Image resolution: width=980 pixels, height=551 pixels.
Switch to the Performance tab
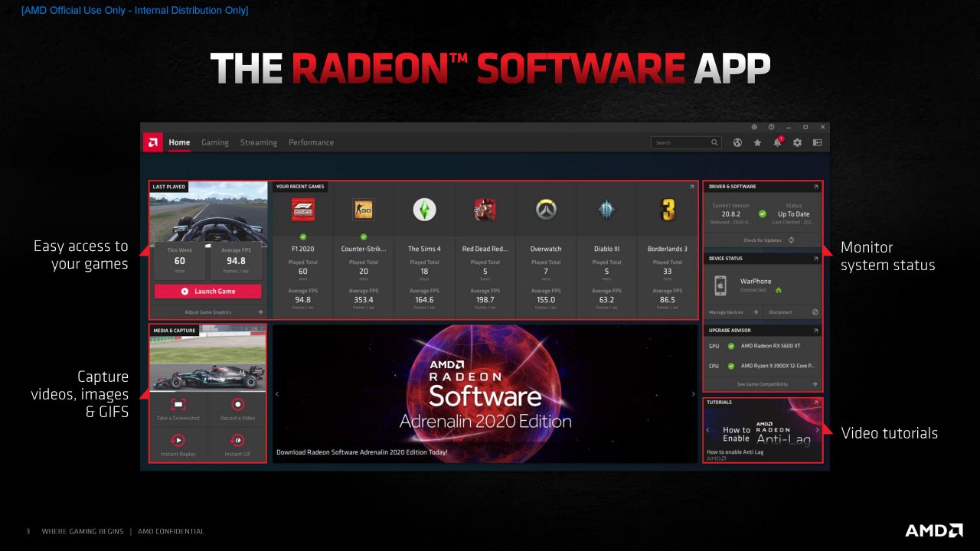pos(311,142)
